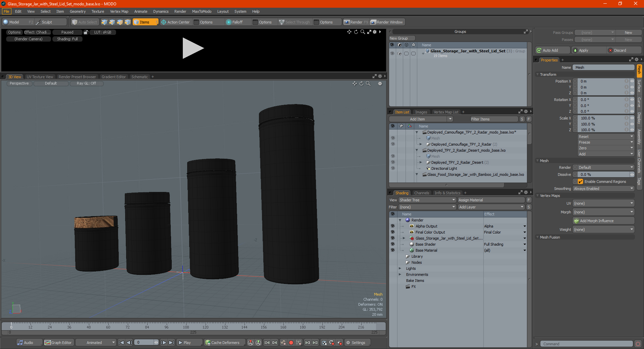Screen dimensions: 644x349
Task: Open the Graph Editor
Action: pos(58,343)
